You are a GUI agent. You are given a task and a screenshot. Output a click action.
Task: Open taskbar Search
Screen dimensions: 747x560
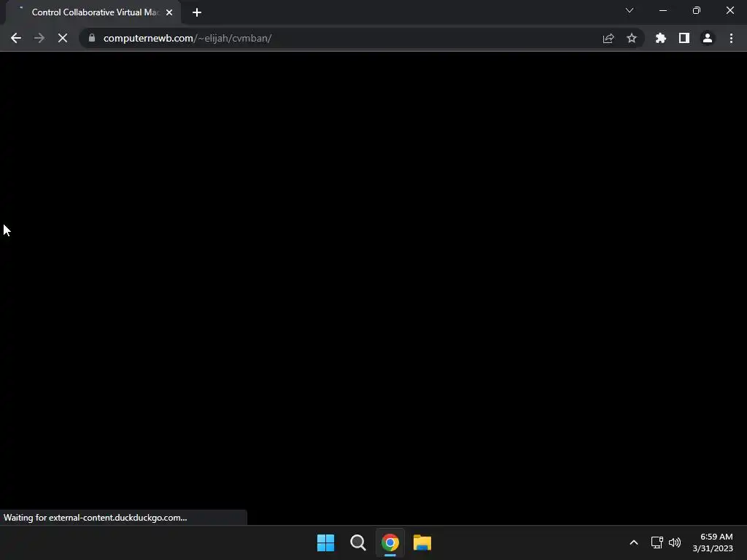click(357, 542)
